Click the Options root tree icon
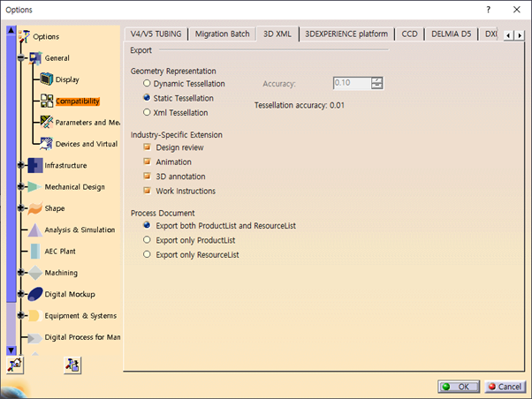The image size is (532, 399). [24, 36]
